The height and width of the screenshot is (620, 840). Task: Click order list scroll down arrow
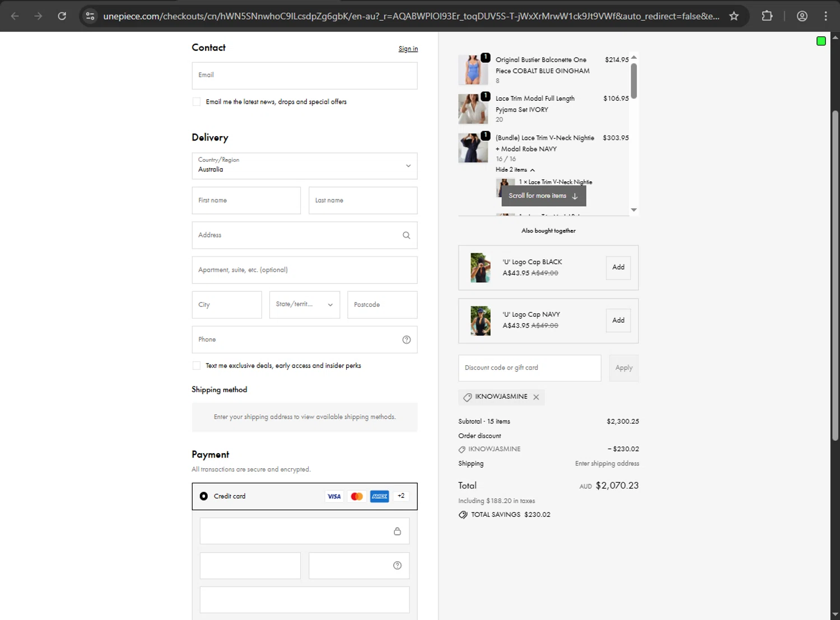(634, 210)
